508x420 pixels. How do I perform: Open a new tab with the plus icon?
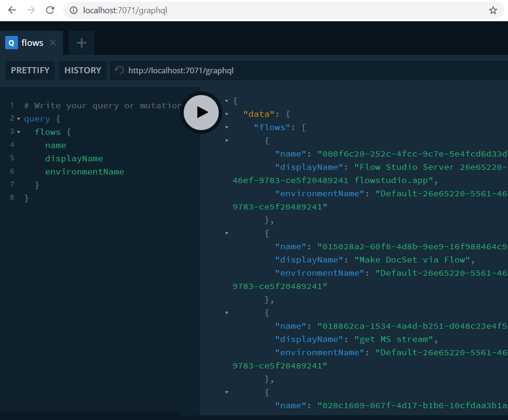[81, 43]
